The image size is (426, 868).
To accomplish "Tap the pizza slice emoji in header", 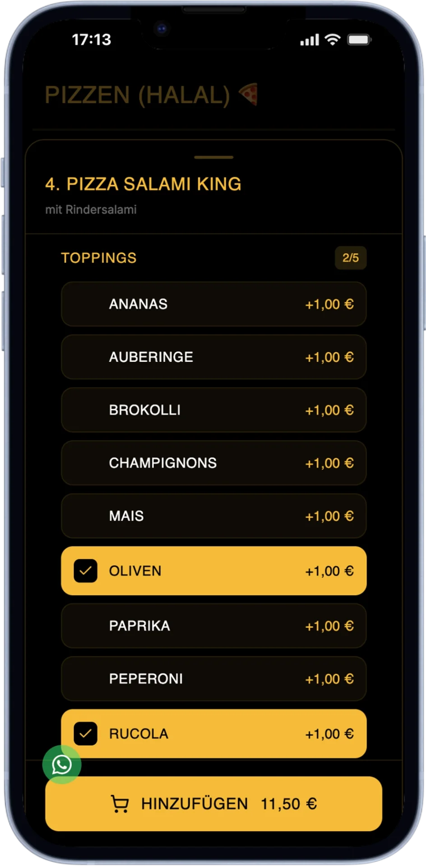I will click(248, 94).
